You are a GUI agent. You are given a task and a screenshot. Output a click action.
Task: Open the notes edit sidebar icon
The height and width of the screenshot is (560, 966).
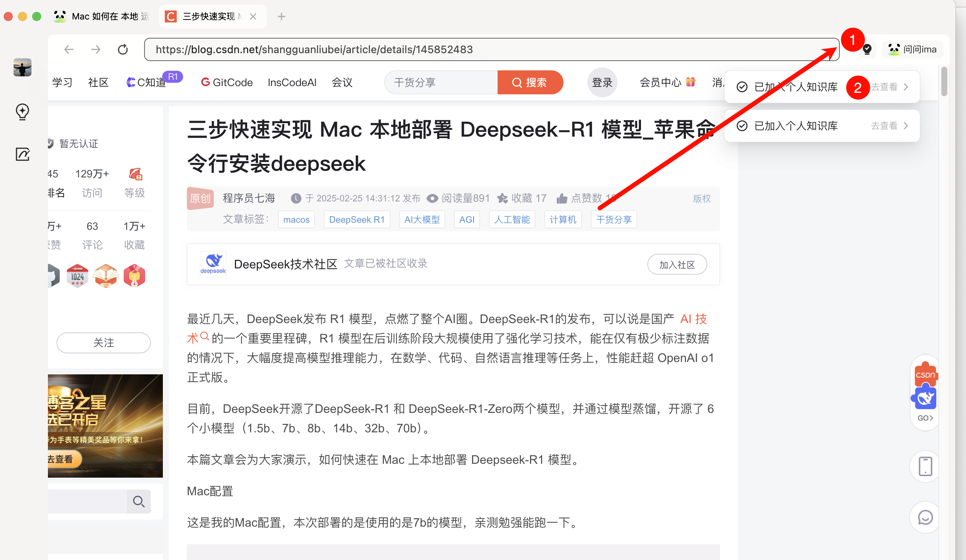point(22,154)
